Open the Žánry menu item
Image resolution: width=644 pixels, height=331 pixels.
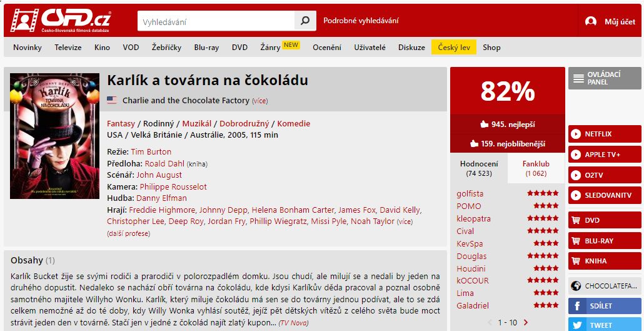(270, 48)
